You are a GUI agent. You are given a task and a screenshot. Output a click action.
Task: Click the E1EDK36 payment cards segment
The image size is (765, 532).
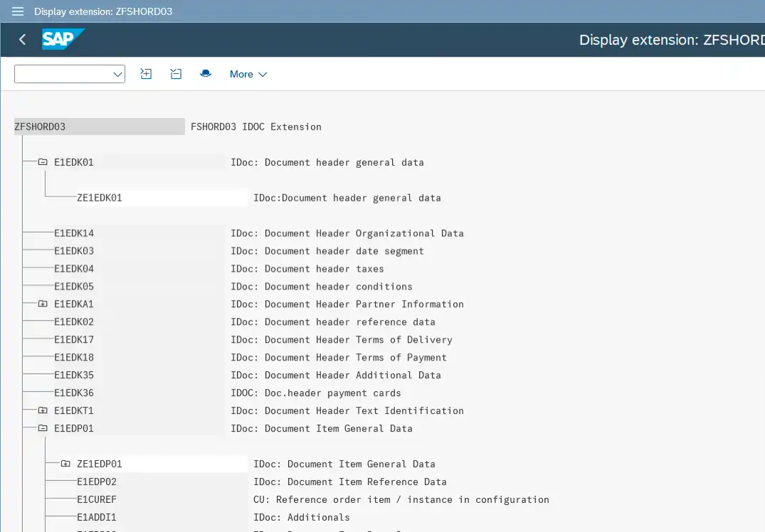click(74, 393)
